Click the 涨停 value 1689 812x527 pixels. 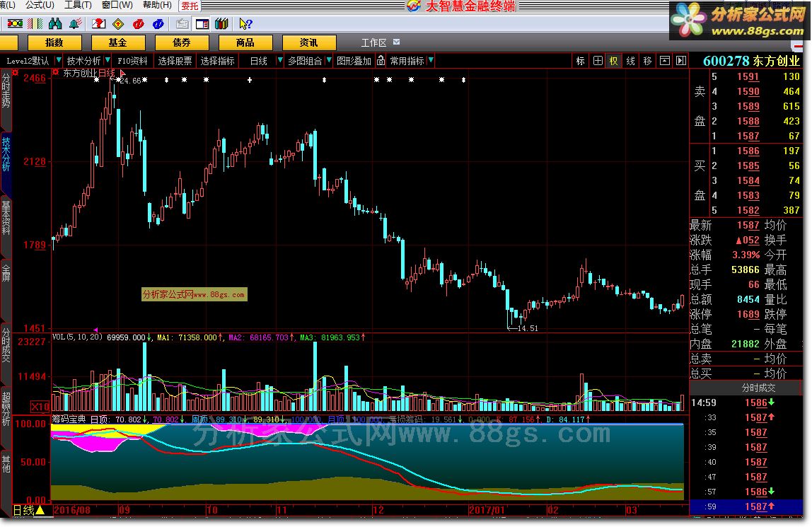[748, 315]
